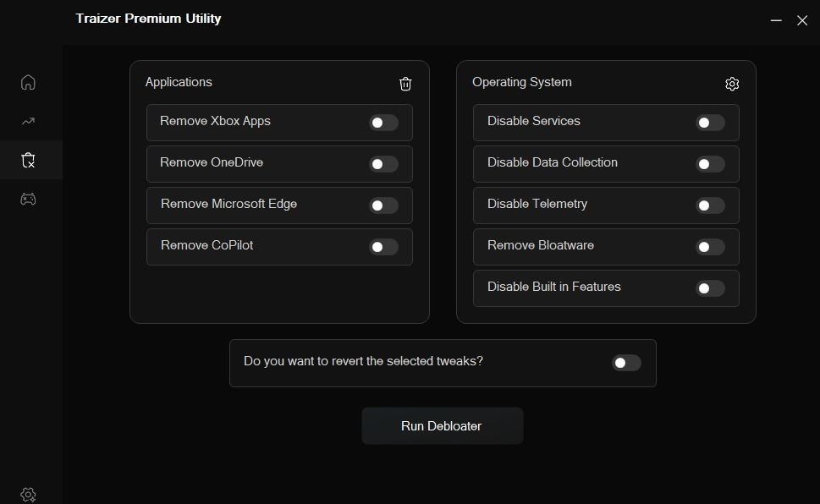The image size is (820, 504).
Task: Click the Operating System gear icon
Action: pyautogui.click(x=732, y=84)
